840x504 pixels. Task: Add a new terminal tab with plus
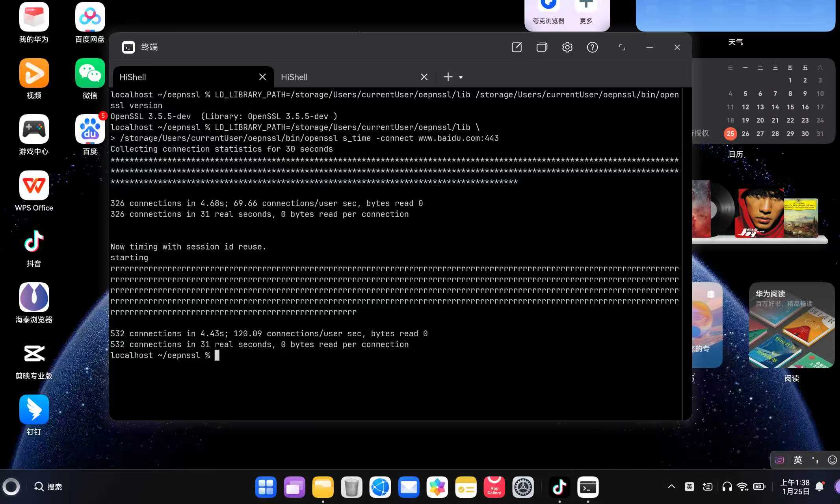point(448,77)
